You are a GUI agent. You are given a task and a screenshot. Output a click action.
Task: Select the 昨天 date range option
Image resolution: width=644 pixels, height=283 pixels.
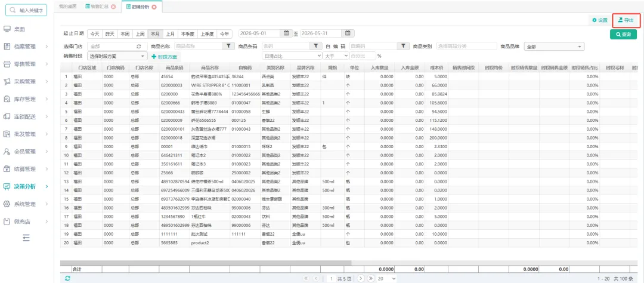click(x=110, y=33)
